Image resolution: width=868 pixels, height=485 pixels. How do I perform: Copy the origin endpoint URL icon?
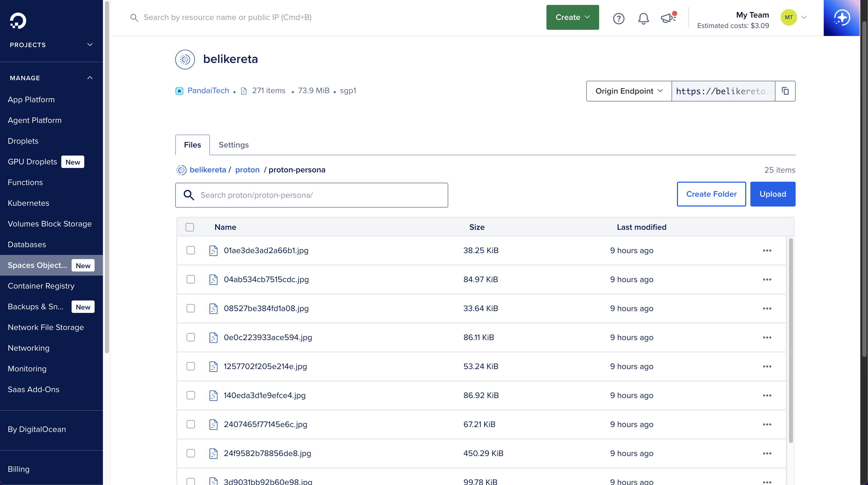point(785,91)
